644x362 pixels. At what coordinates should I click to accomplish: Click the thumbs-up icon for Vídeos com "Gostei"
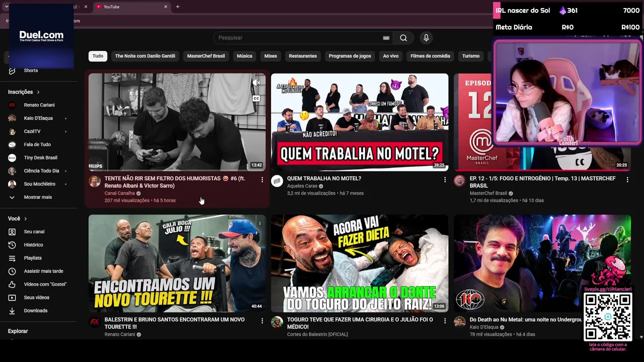click(x=12, y=285)
